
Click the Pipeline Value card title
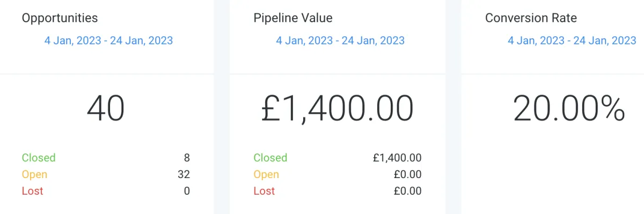[293, 18]
